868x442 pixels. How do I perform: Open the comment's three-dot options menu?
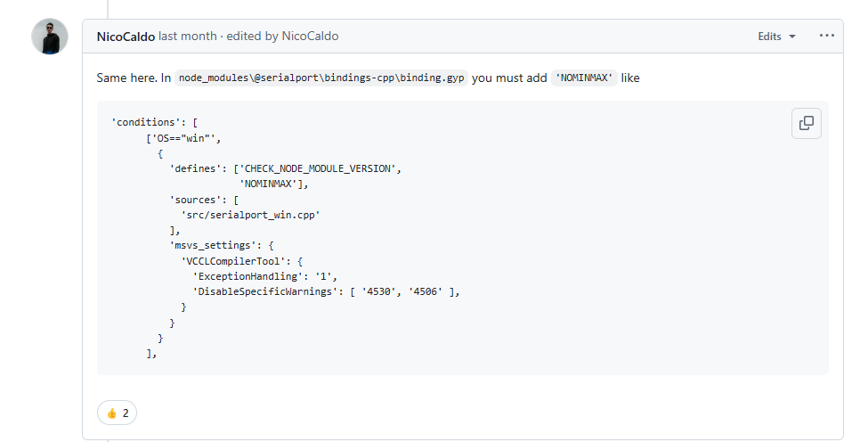[827, 37]
